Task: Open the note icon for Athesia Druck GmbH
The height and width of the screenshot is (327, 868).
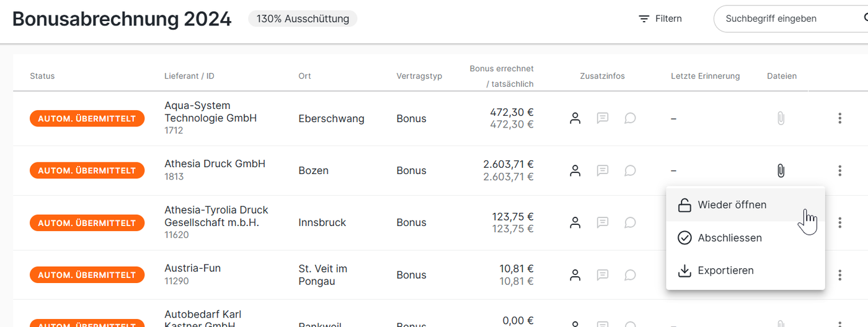Action: [603, 170]
